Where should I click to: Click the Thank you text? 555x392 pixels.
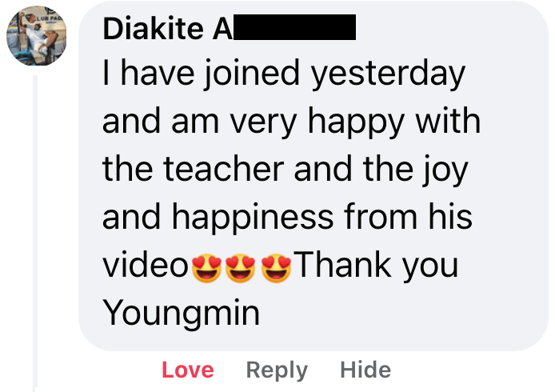(x=376, y=266)
